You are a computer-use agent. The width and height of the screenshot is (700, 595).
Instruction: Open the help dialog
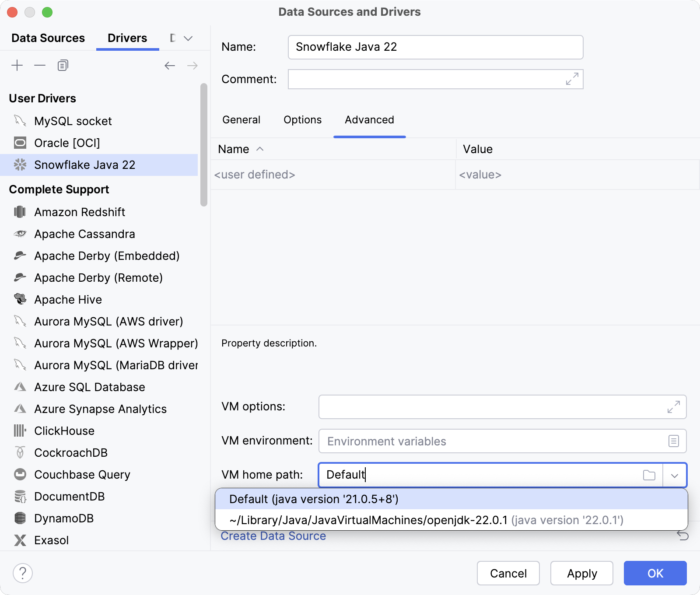click(x=23, y=572)
